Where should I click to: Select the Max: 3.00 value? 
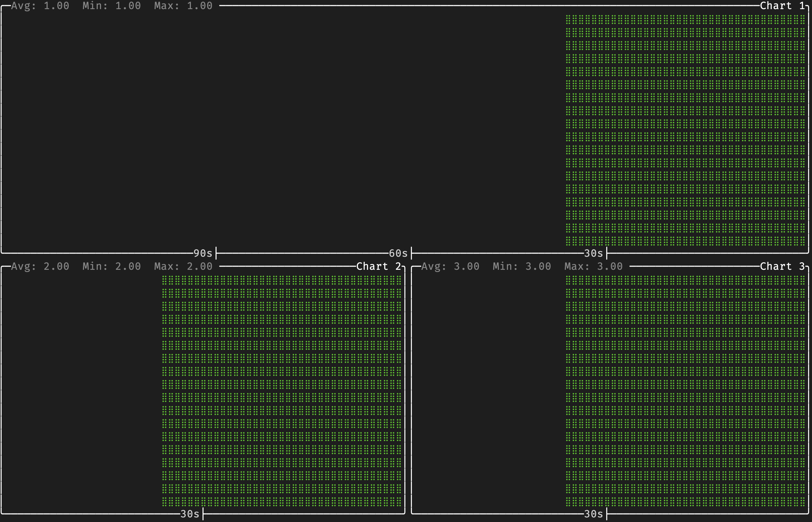[x=593, y=267]
